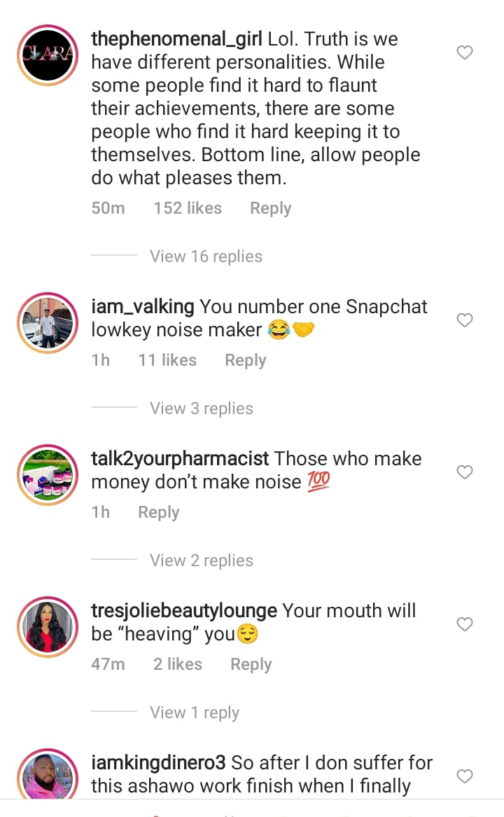Expand View 1 reply
Viewport: 504px width, 817px height.
[194, 713]
